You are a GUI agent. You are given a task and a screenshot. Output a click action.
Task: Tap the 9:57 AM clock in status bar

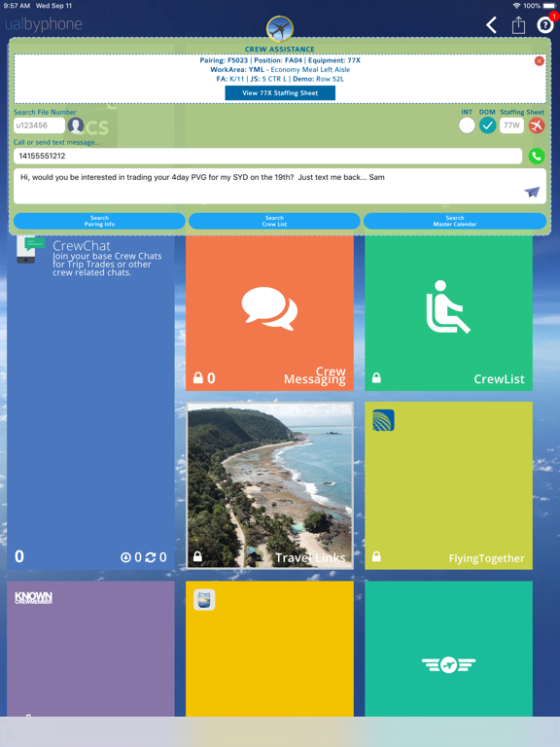(x=17, y=6)
